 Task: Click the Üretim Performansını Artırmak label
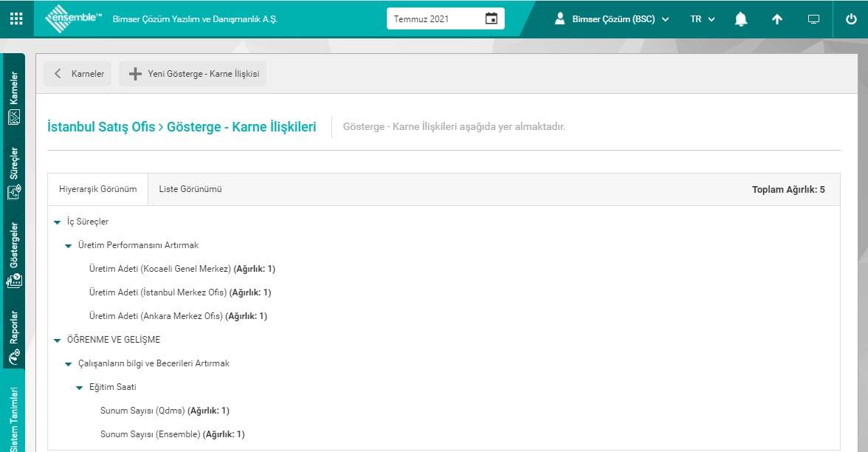click(138, 245)
